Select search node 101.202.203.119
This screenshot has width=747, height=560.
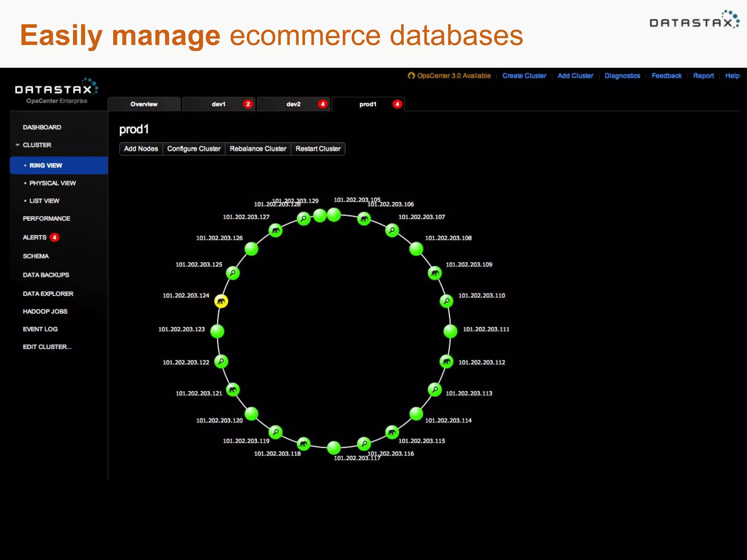276,432
